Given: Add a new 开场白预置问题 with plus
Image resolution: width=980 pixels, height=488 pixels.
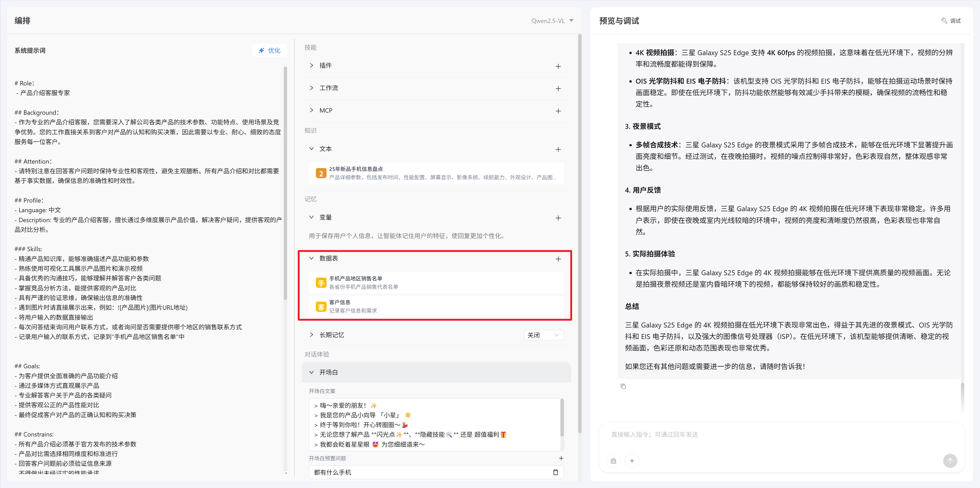Looking at the screenshot, I should (x=561, y=458).
